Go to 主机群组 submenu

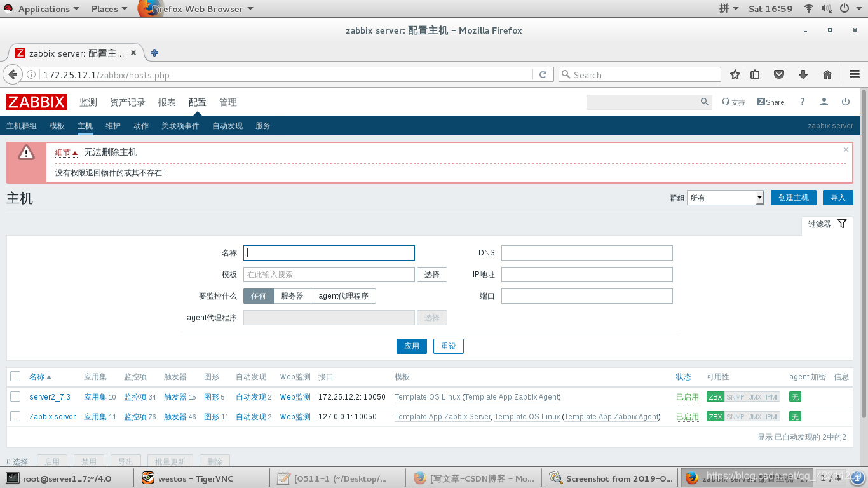coord(22,126)
